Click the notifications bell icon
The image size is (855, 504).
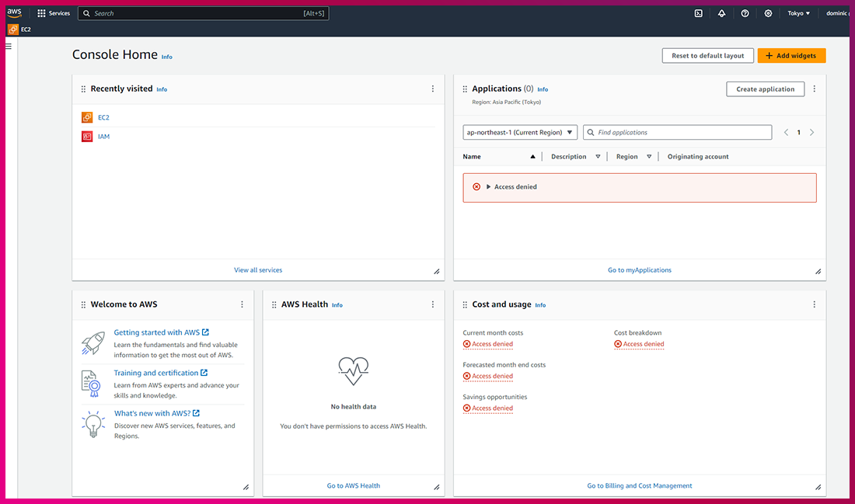tap(721, 13)
